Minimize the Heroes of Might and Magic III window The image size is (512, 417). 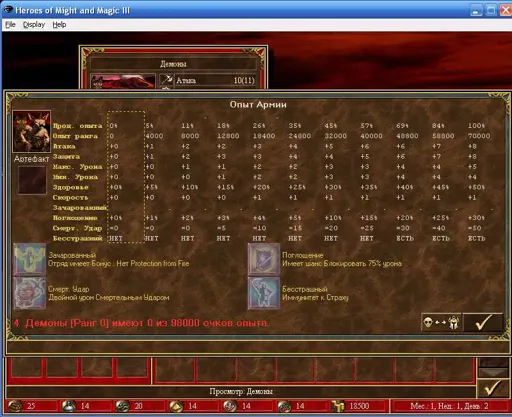pyautogui.click(x=476, y=10)
